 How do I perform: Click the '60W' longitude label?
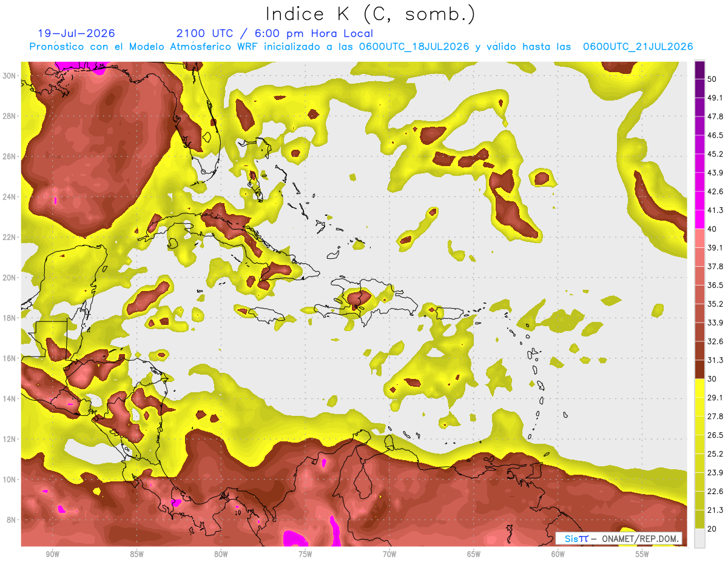[x=558, y=554]
